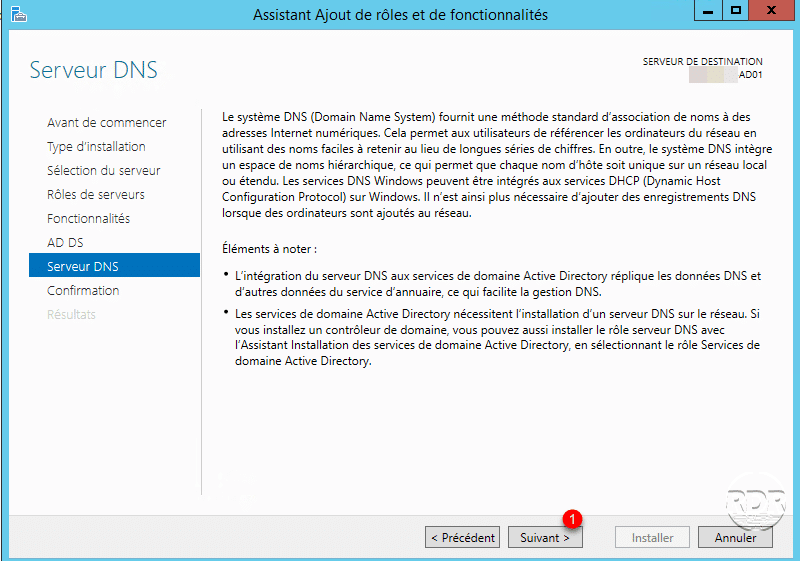Click the disabled Installer button
Viewport: 800px width, 561px height.
653,538
